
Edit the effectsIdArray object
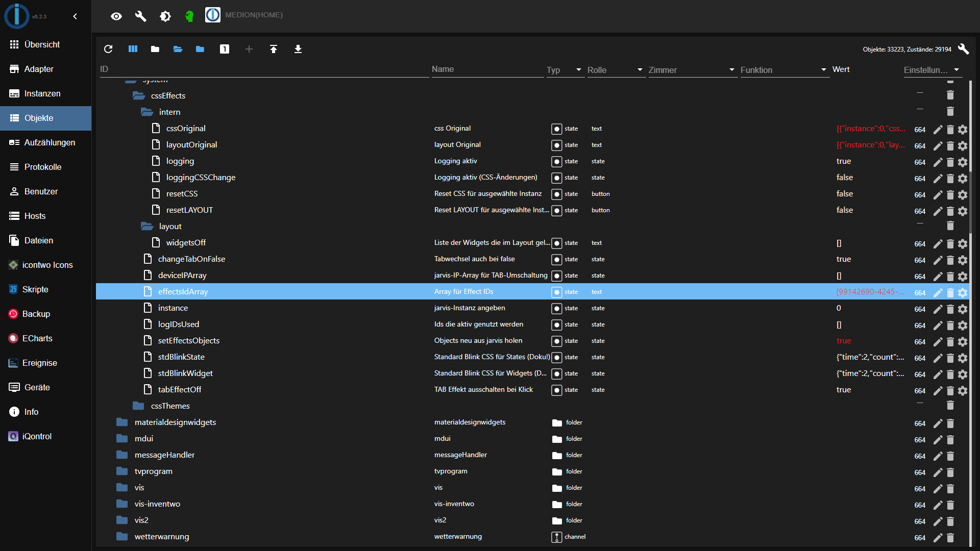tap(938, 293)
